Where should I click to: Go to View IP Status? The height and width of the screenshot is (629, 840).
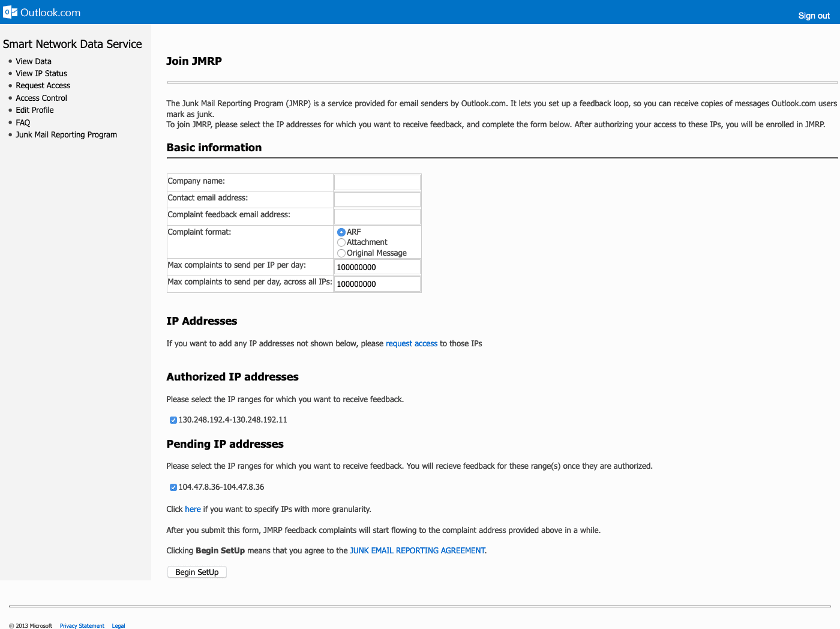(x=41, y=73)
